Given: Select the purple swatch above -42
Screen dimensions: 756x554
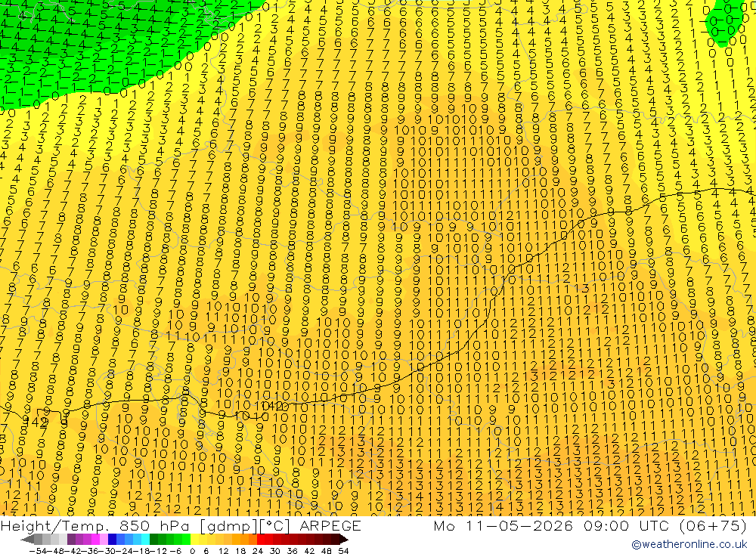Looking at the screenshot, I should (71, 539).
